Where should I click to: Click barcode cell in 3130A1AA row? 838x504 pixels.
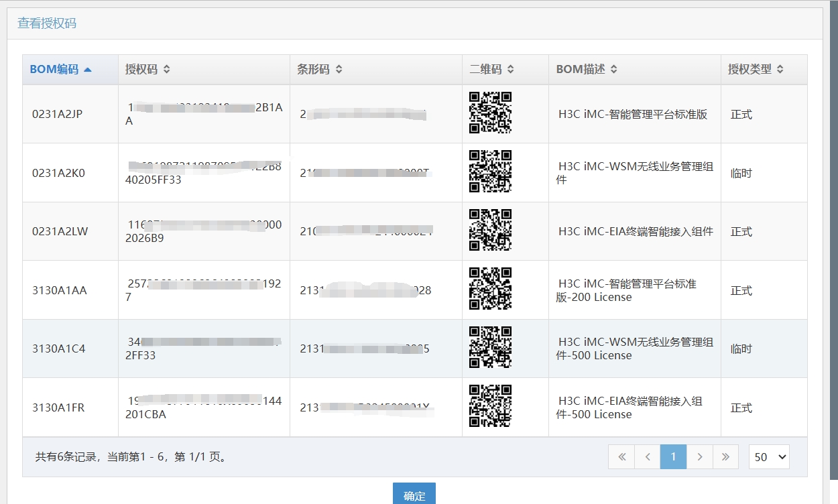pyautogui.click(x=376, y=290)
